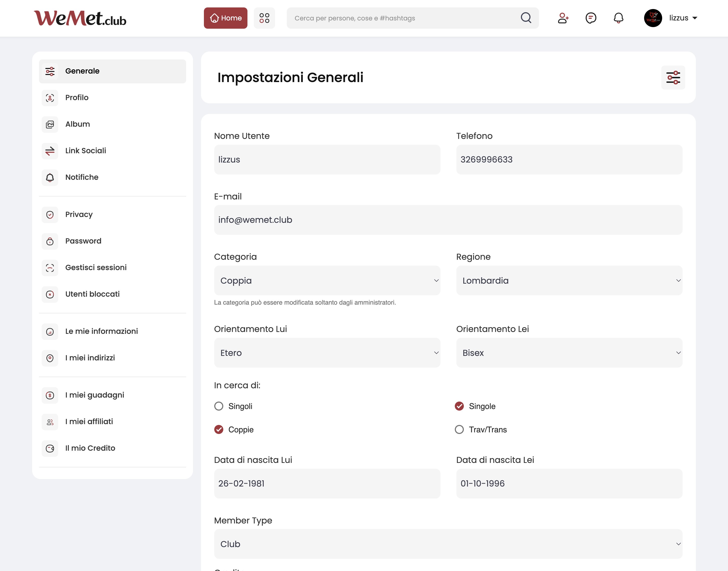Open notifications bell in top bar
This screenshot has width=728, height=571.
coord(618,18)
